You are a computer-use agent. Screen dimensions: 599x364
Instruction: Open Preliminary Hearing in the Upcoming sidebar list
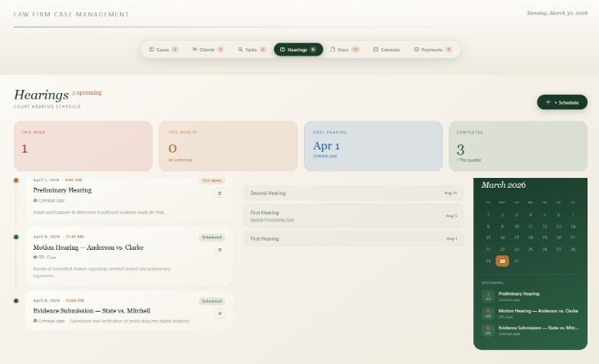coord(530,296)
